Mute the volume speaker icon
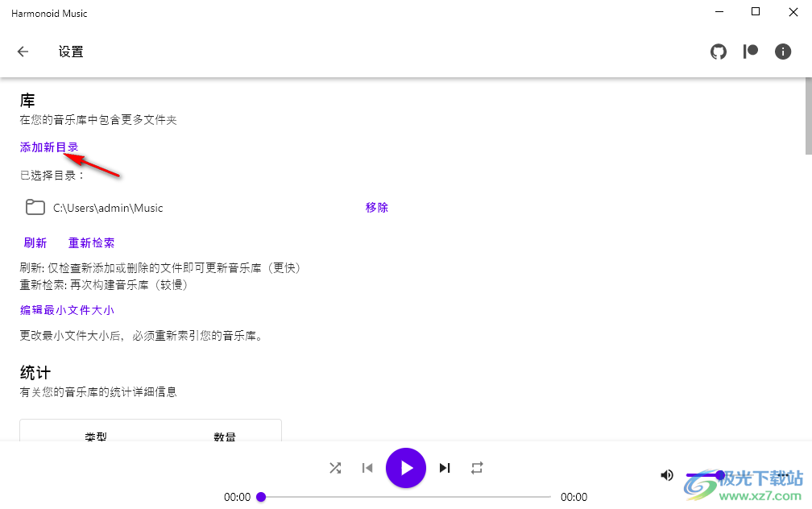 [667, 475]
